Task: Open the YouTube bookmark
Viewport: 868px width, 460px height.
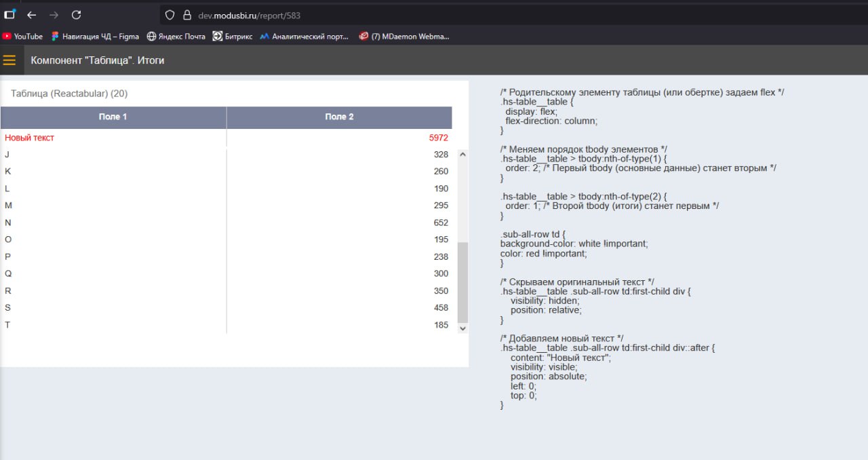Action: tap(23, 37)
